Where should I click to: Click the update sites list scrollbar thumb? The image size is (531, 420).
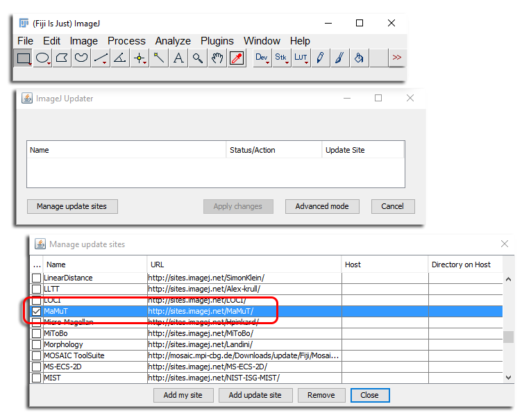tap(508, 337)
